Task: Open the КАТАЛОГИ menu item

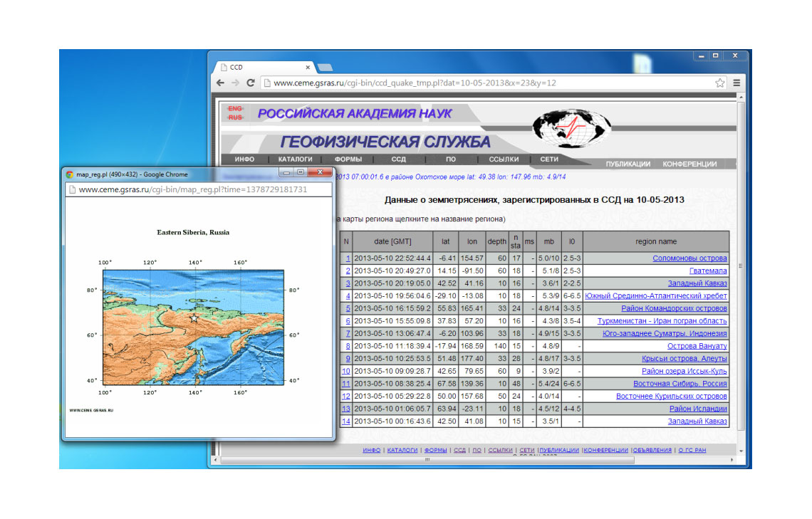Action: (x=295, y=159)
